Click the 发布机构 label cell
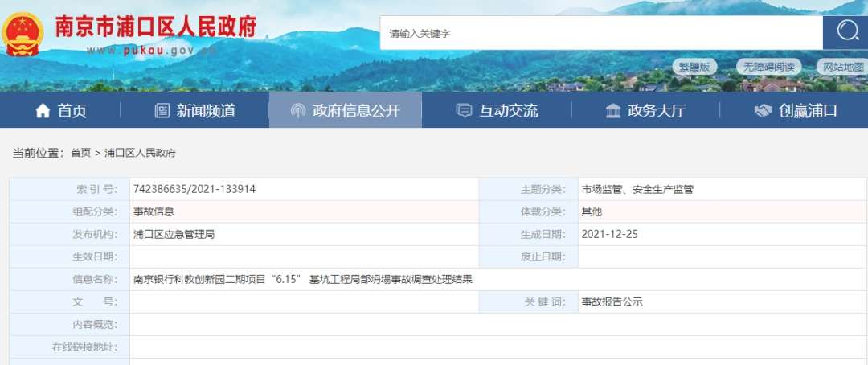This screenshot has width=868, height=365. 70,234
